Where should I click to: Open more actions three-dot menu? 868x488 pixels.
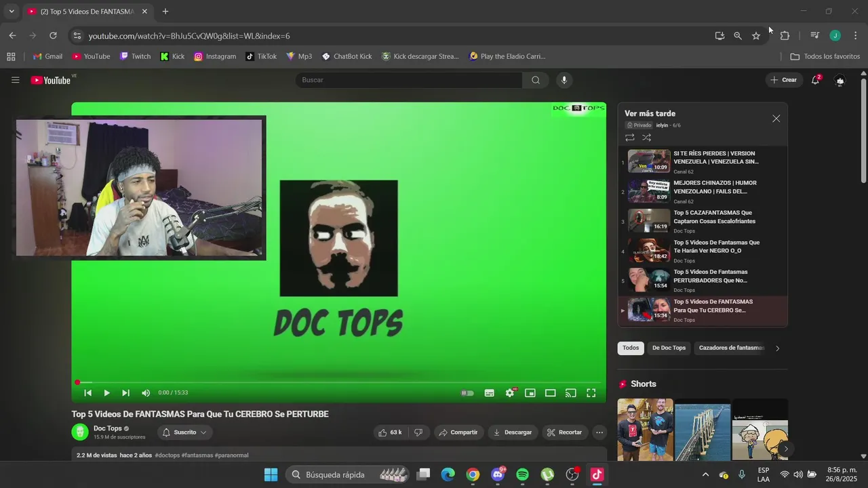(x=599, y=432)
